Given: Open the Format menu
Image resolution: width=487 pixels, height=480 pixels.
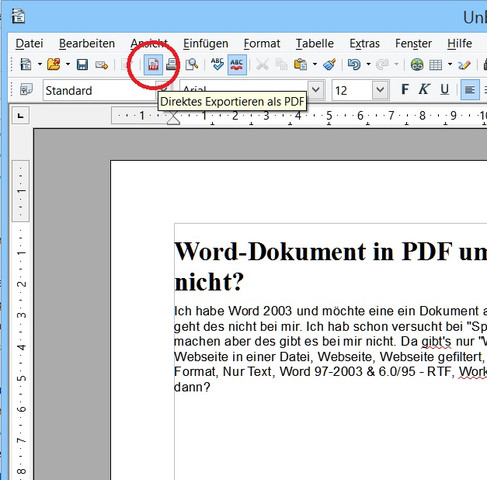Looking at the screenshot, I should click(x=262, y=44).
